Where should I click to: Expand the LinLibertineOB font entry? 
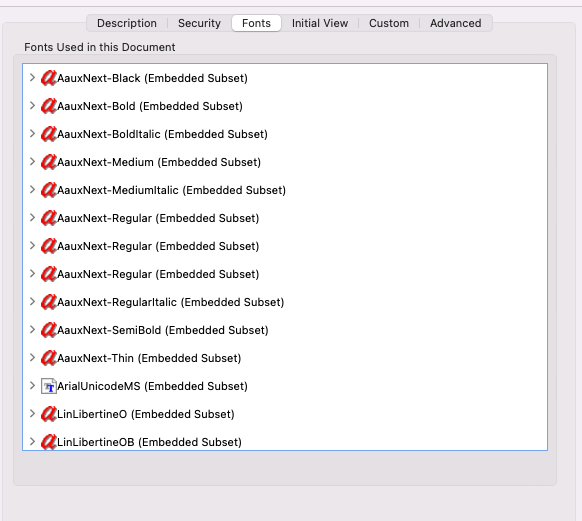[32, 442]
